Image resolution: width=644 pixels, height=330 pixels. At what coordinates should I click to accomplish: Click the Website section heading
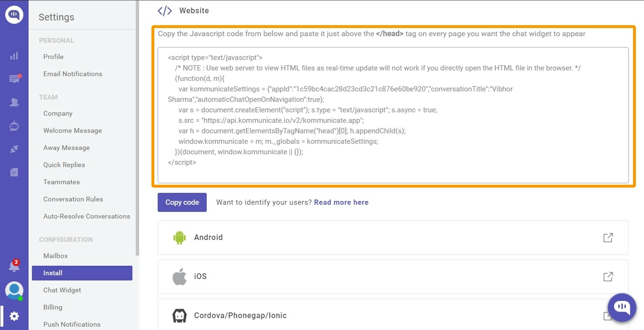[194, 11]
